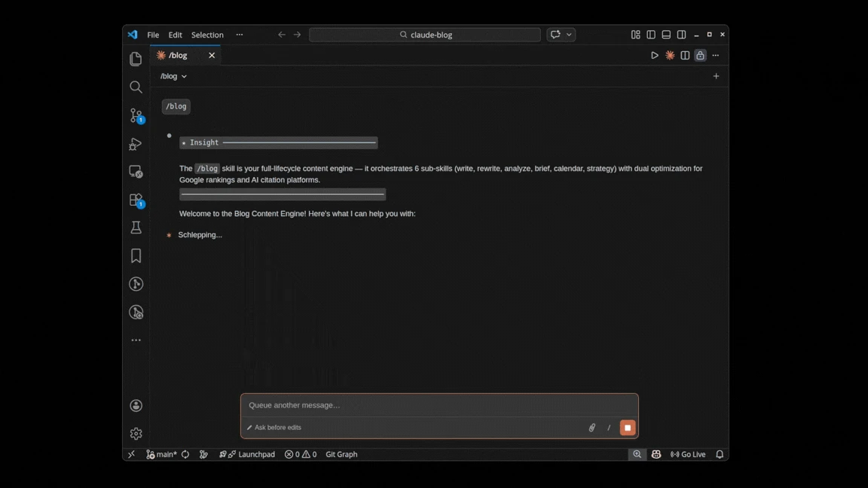The width and height of the screenshot is (868, 488).
Task: Open the Source Control view
Action: (x=136, y=115)
